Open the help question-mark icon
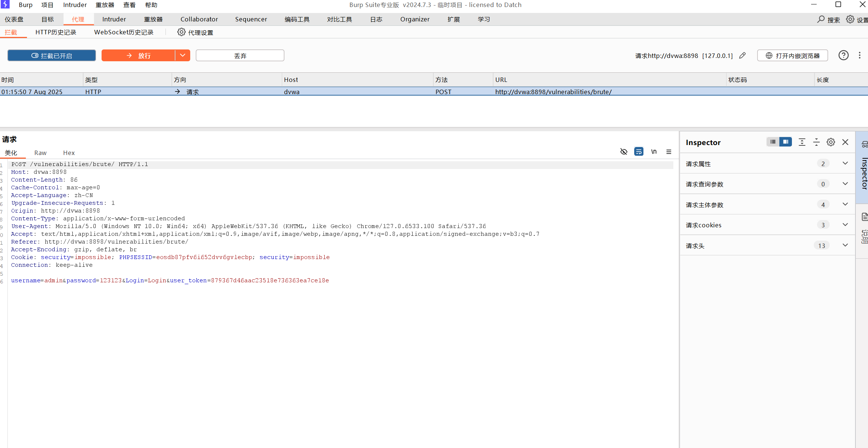The width and height of the screenshot is (868, 448). (843, 55)
